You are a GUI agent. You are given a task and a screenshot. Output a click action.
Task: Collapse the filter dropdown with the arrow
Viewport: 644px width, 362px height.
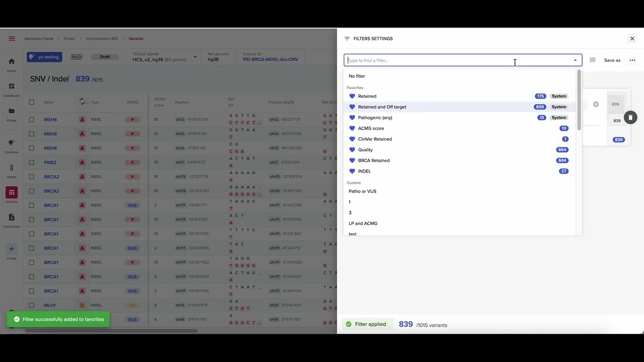click(575, 60)
